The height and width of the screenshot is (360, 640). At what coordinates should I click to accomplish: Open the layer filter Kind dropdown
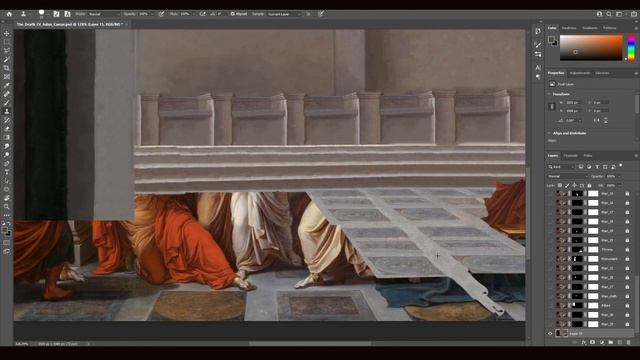click(561, 167)
